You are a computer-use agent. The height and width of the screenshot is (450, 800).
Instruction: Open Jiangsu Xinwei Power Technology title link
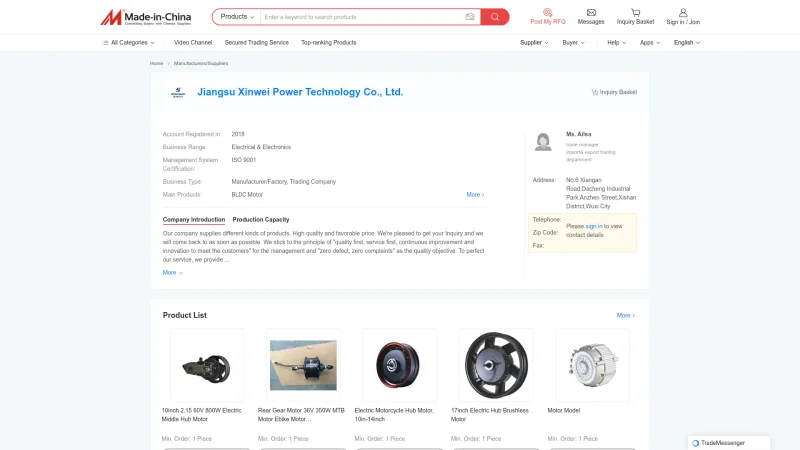(x=300, y=92)
